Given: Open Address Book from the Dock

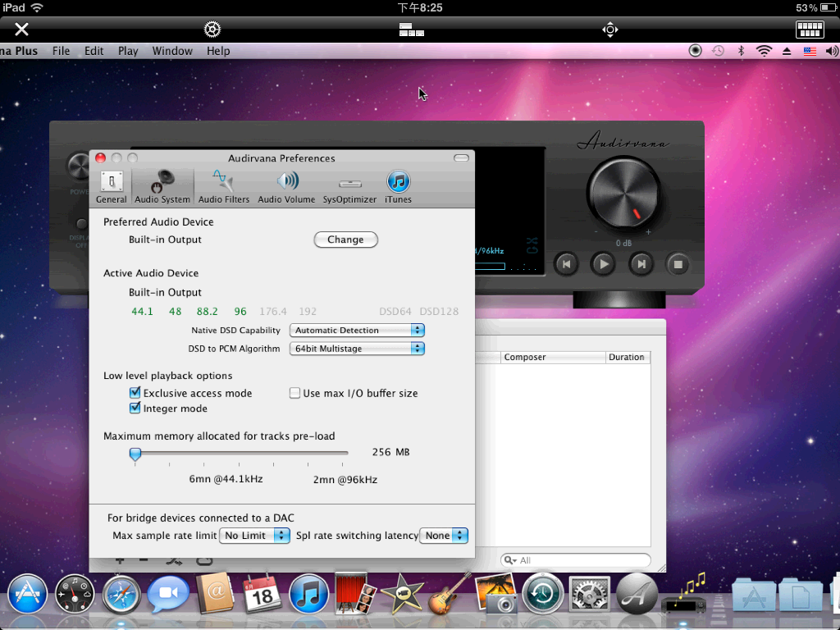Looking at the screenshot, I should 215,594.
